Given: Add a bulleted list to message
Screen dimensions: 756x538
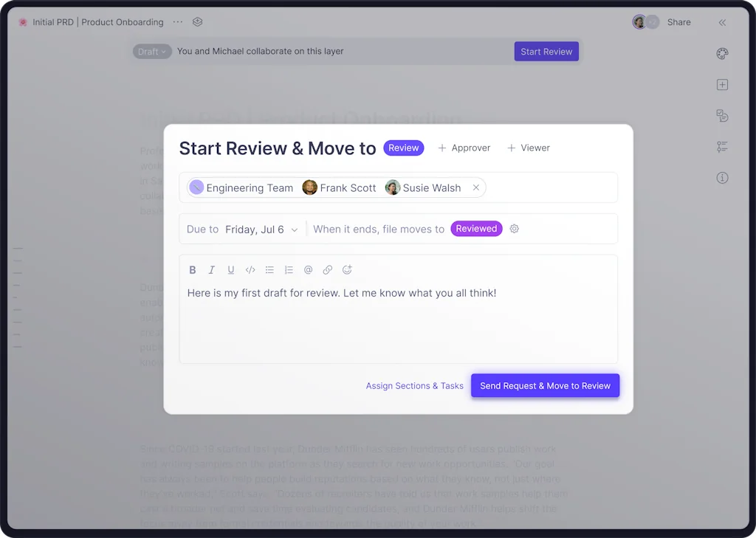Looking at the screenshot, I should pos(269,270).
